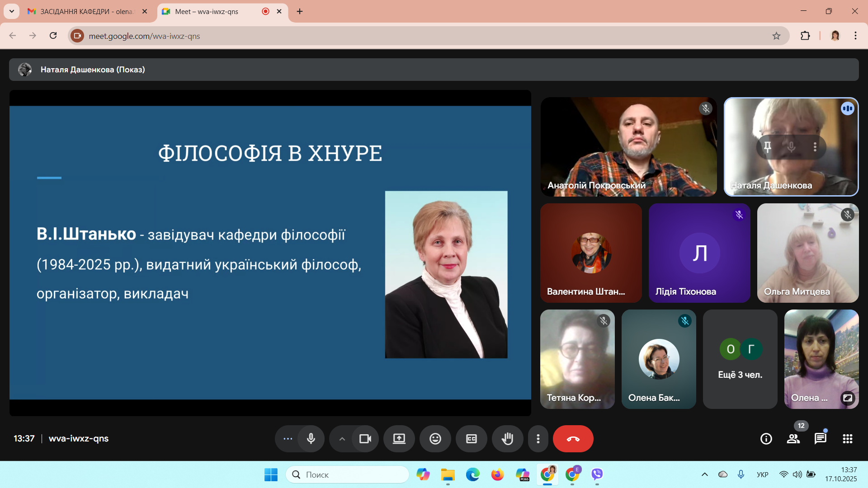868x488 pixels.
Task: Open the emoji reactions button
Action: click(x=435, y=439)
